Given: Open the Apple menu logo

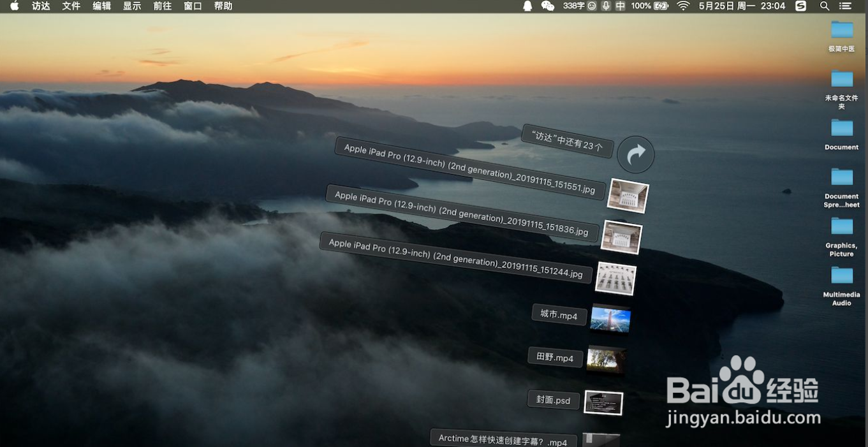Looking at the screenshot, I should pyautogui.click(x=14, y=6).
